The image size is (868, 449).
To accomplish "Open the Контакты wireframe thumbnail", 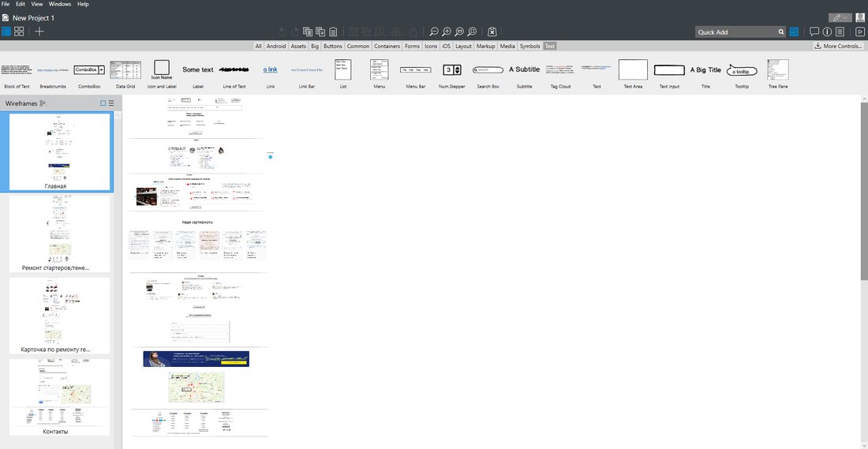I will pyautogui.click(x=59, y=397).
